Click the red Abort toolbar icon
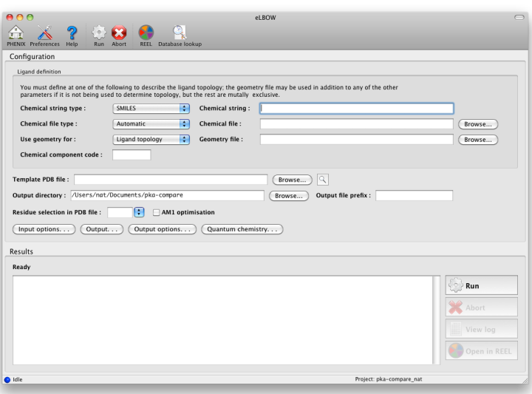 click(118, 32)
